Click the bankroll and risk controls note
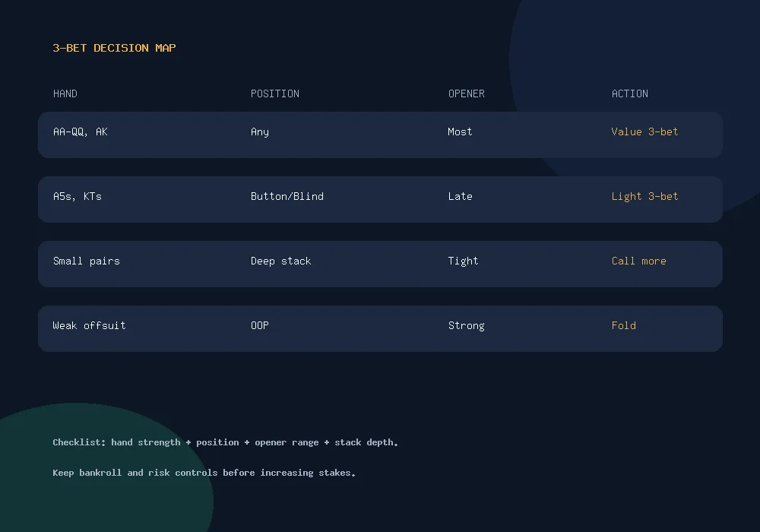 click(x=204, y=473)
